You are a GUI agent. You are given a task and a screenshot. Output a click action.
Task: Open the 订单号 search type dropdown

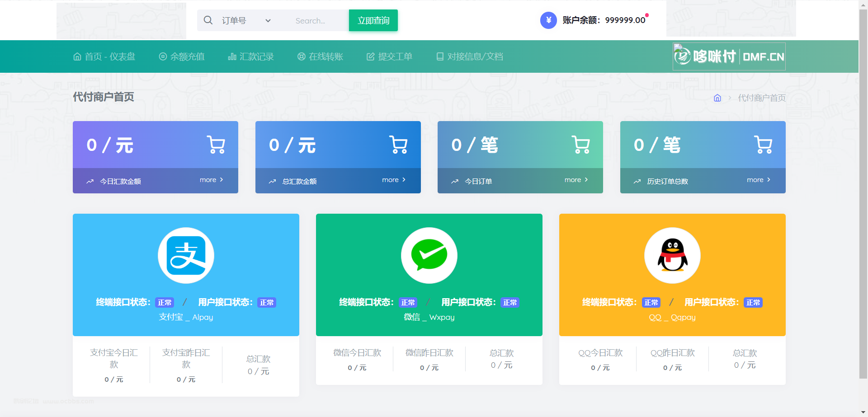pos(246,20)
